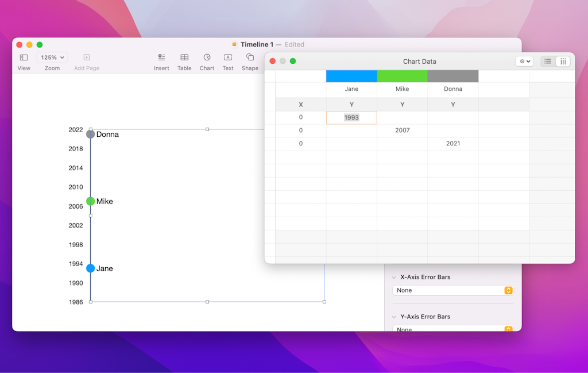This screenshot has height=373, width=588.
Task: Click the Table icon in the toolbar
Action: coord(184,58)
